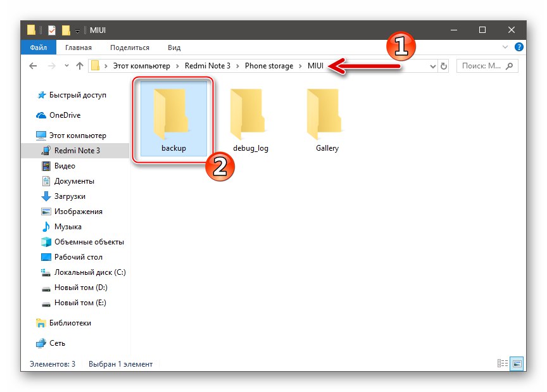Screen dimensions: 547x392
Task: Select Быстрый доступ in navigation pane
Action: tap(72, 95)
